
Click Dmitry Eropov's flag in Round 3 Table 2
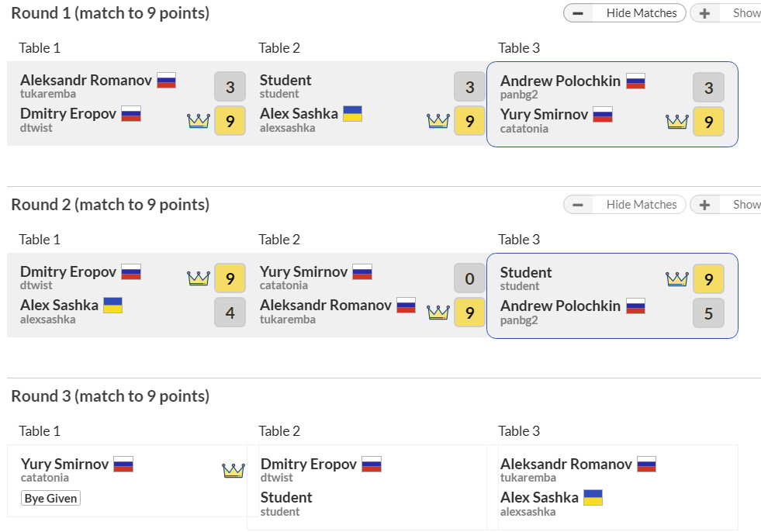click(x=372, y=465)
